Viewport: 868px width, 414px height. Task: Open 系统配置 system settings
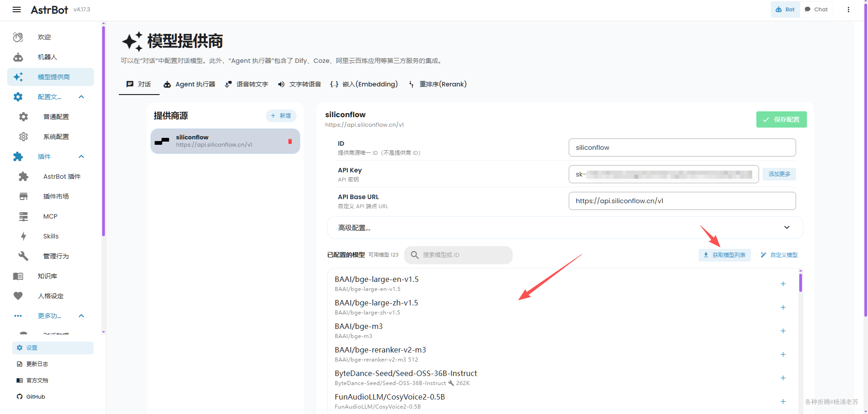(51, 137)
